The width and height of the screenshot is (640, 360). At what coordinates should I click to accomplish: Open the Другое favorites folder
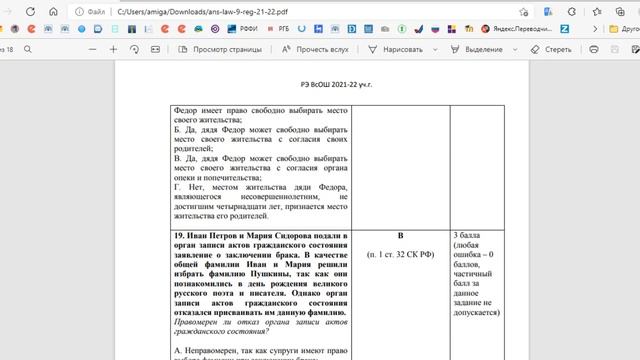pos(624,29)
